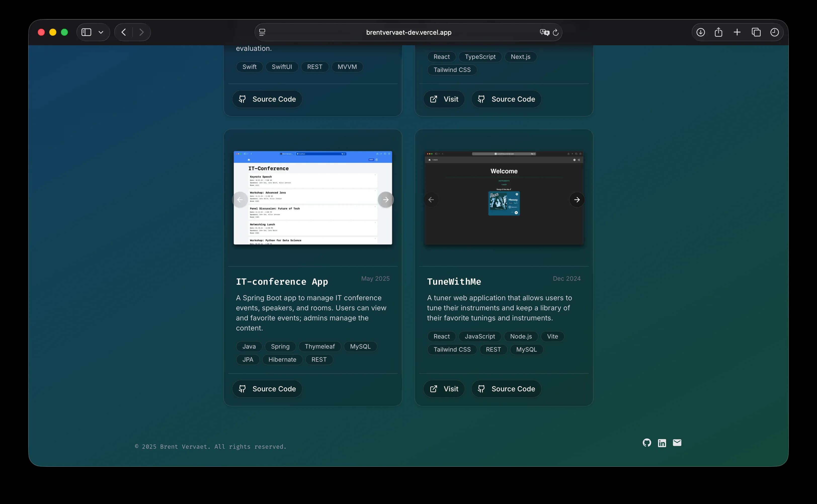Open Safari downloads icon

point(700,32)
